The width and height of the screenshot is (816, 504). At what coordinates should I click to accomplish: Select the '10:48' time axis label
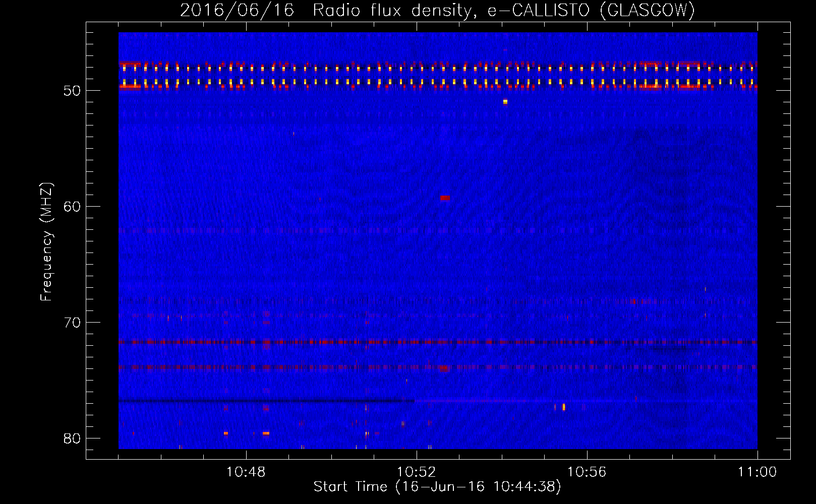pyautogui.click(x=246, y=472)
